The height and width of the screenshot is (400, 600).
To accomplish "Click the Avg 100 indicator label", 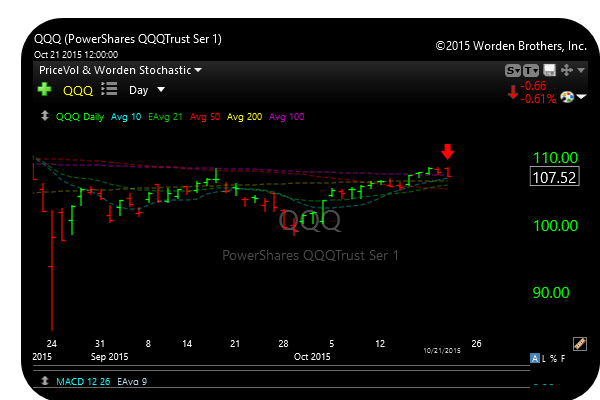I will pyautogui.click(x=287, y=117).
